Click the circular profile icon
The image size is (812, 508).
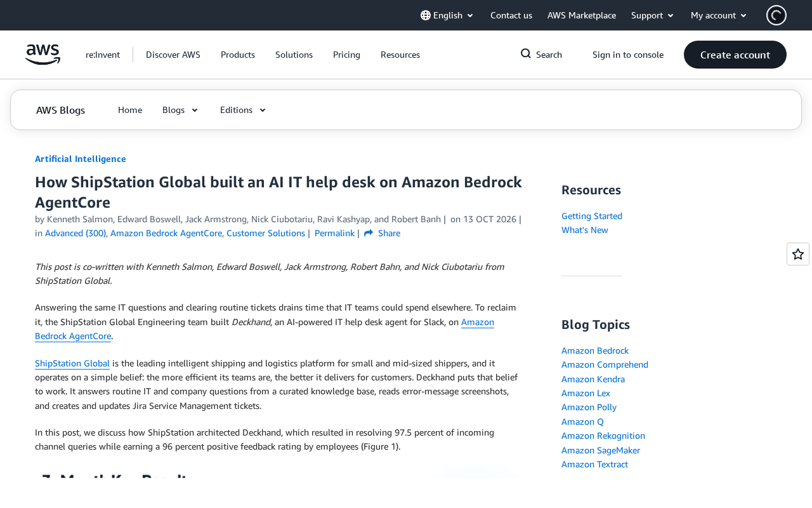click(x=776, y=15)
